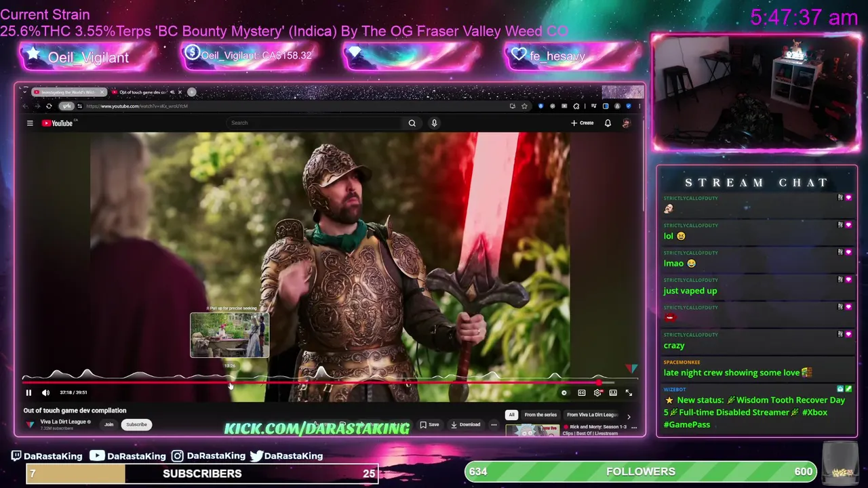Select 'From Viva La Dirt League' chip
The height and width of the screenshot is (488, 868).
click(x=592, y=414)
